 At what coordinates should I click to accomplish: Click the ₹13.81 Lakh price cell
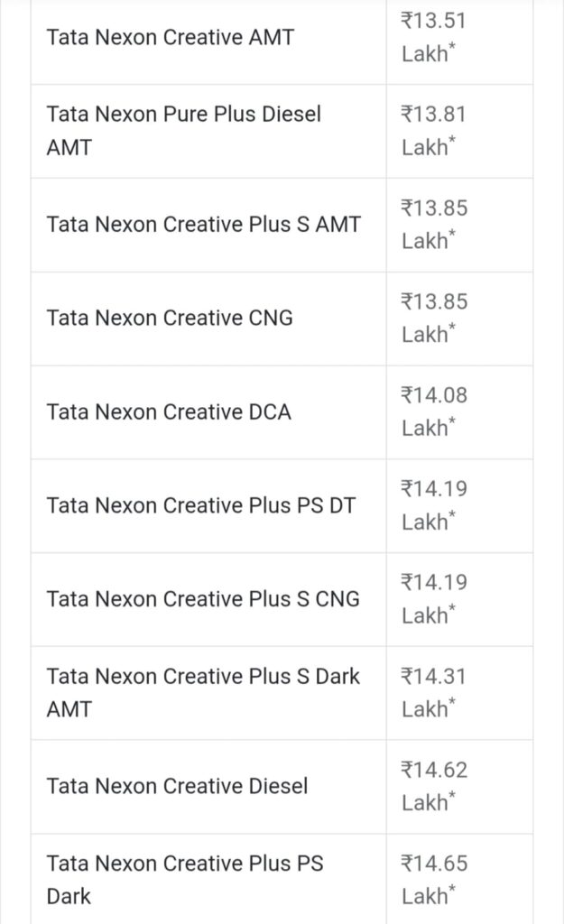pos(434,131)
